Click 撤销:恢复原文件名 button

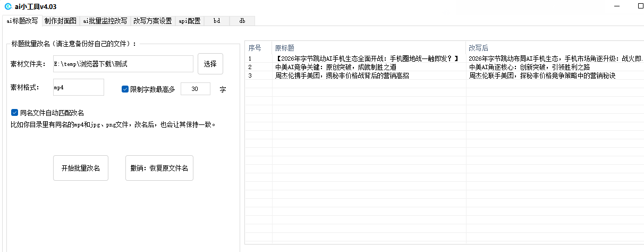[x=159, y=168]
